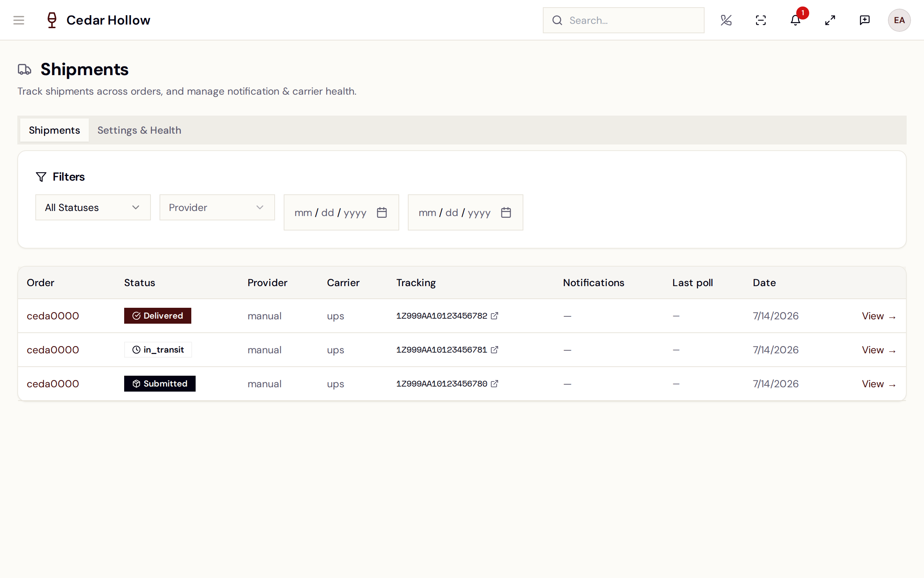The width and height of the screenshot is (924, 578).
Task: Open external link for tracking 1Z999AA10123456781
Action: (494, 350)
